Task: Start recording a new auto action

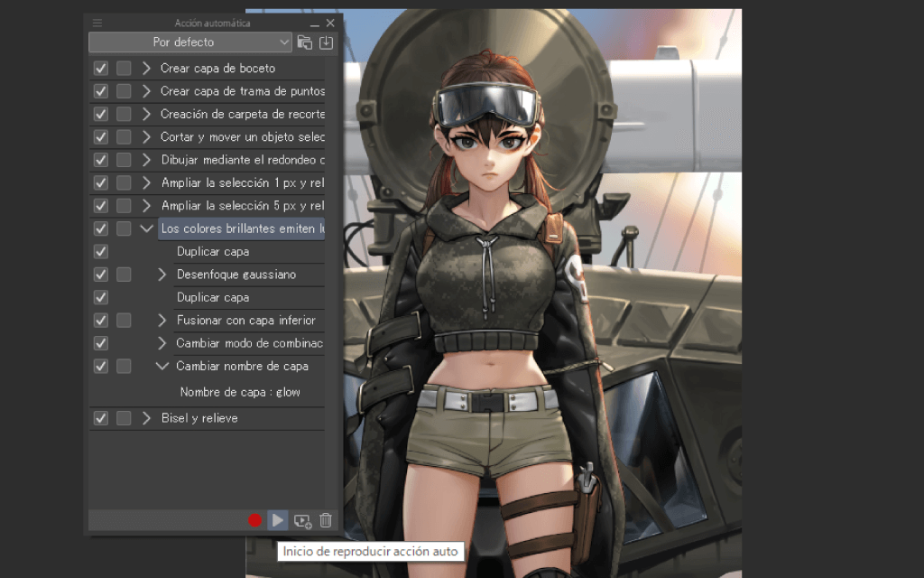Action: [x=255, y=520]
